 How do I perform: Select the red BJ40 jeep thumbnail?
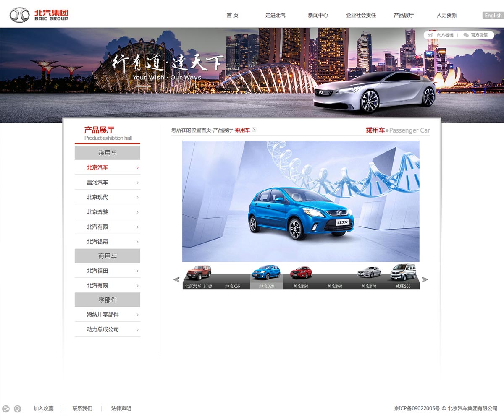(x=199, y=272)
